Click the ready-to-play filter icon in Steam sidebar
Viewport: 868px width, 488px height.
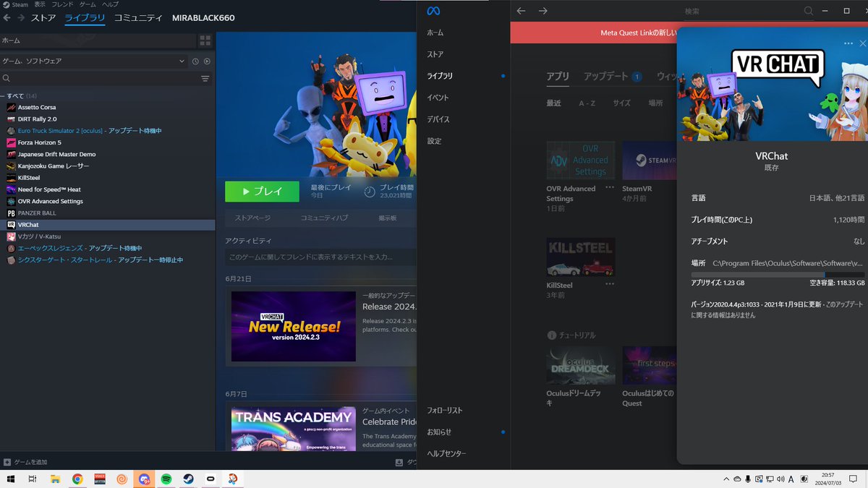207,61
